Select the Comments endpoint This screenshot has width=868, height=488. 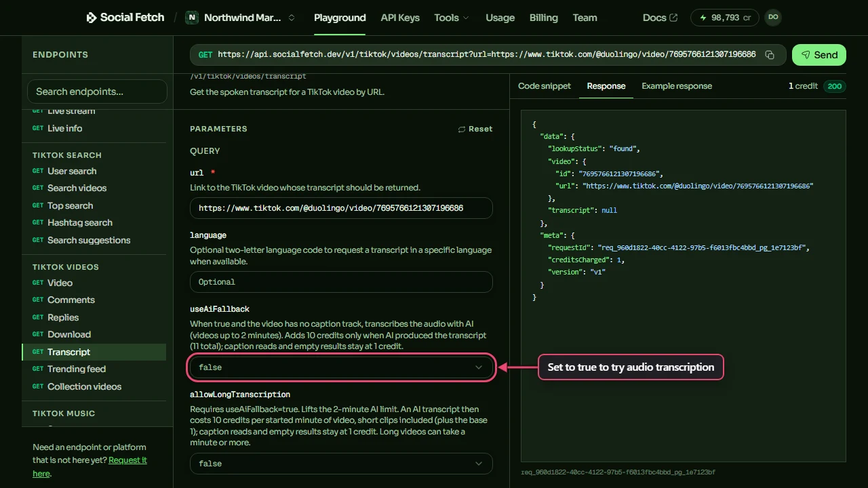94,300
